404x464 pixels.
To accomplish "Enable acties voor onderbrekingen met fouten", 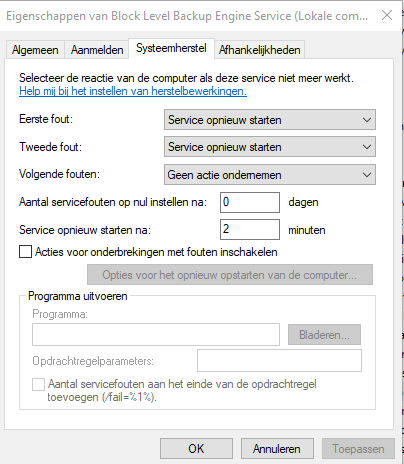I will tap(25, 252).
